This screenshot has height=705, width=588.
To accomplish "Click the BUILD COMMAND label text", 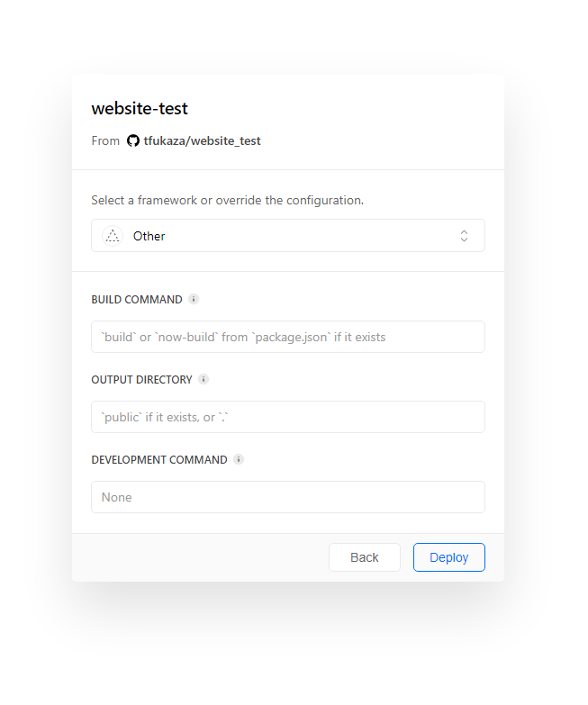I will pyautogui.click(x=137, y=299).
